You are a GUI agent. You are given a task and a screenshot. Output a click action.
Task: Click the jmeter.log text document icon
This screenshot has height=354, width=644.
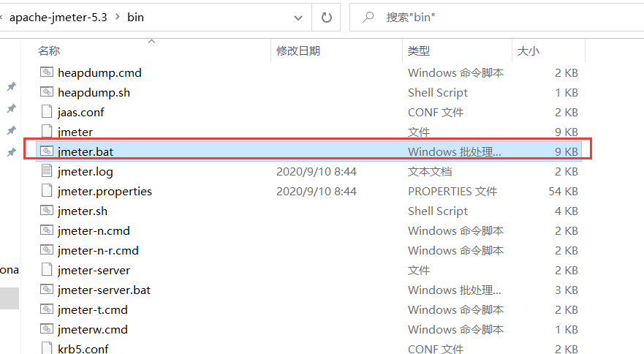47,171
